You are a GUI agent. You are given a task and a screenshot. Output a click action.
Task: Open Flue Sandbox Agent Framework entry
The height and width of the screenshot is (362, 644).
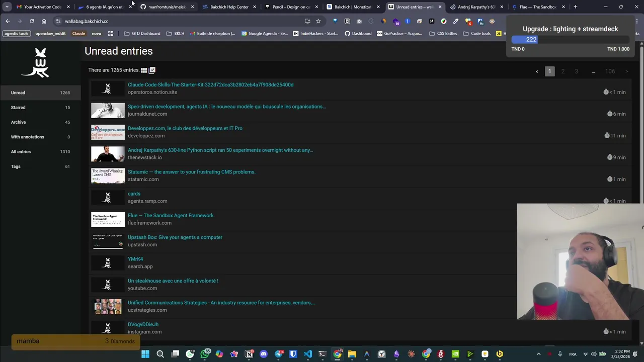click(x=171, y=215)
